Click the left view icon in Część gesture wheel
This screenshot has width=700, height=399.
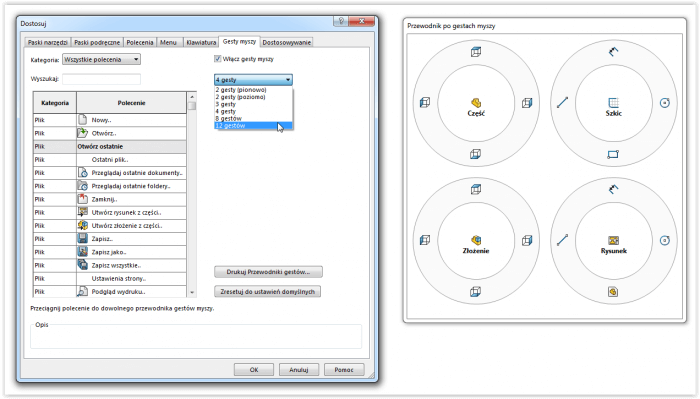[x=425, y=103]
